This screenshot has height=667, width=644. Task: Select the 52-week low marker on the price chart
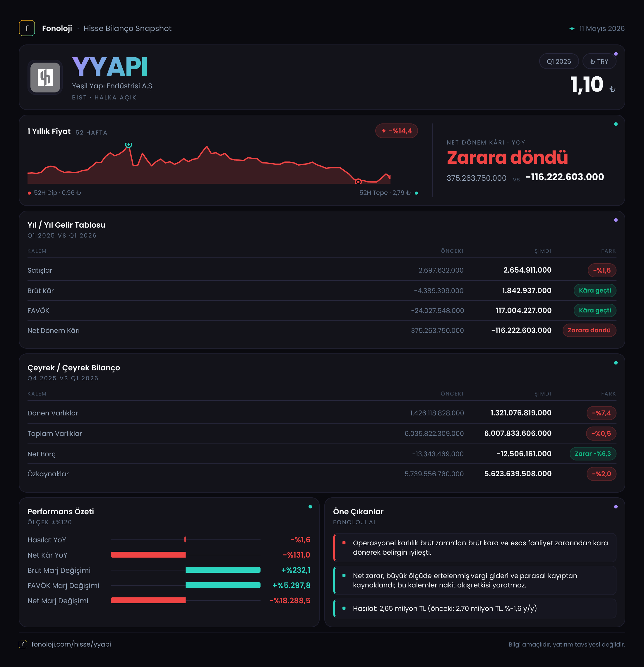point(358,182)
